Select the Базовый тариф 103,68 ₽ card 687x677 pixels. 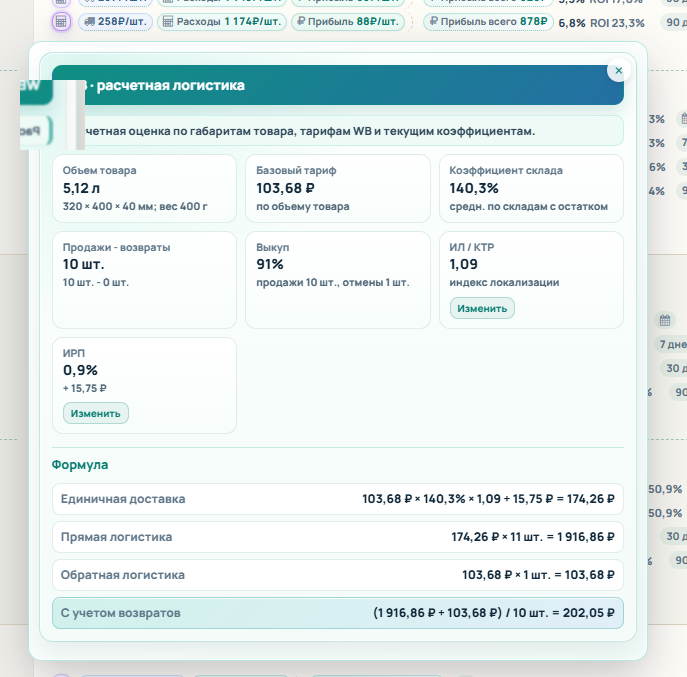338,188
